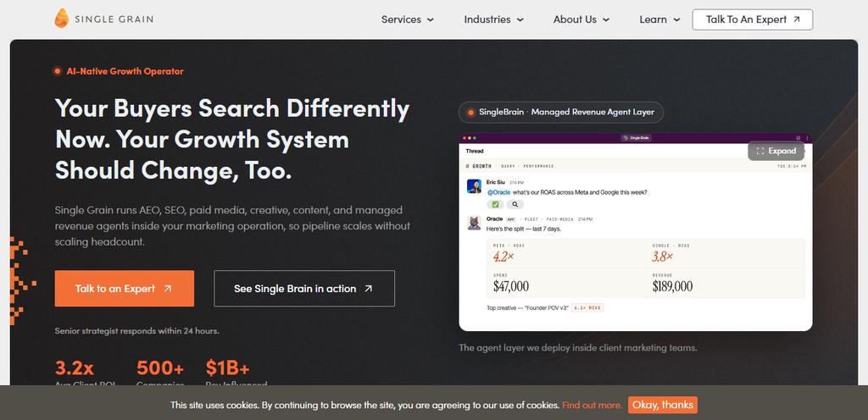Click the 6.1× ROAS tag

(587, 308)
